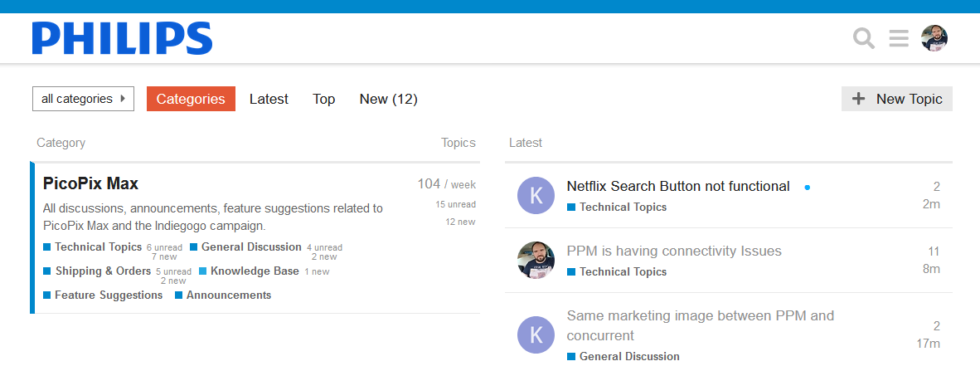Open the hamburger menu icon
This screenshot has height=371, width=980.
899,38
